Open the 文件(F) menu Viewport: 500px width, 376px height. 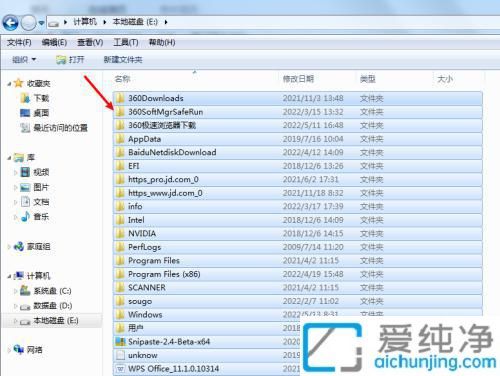tap(19, 42)
